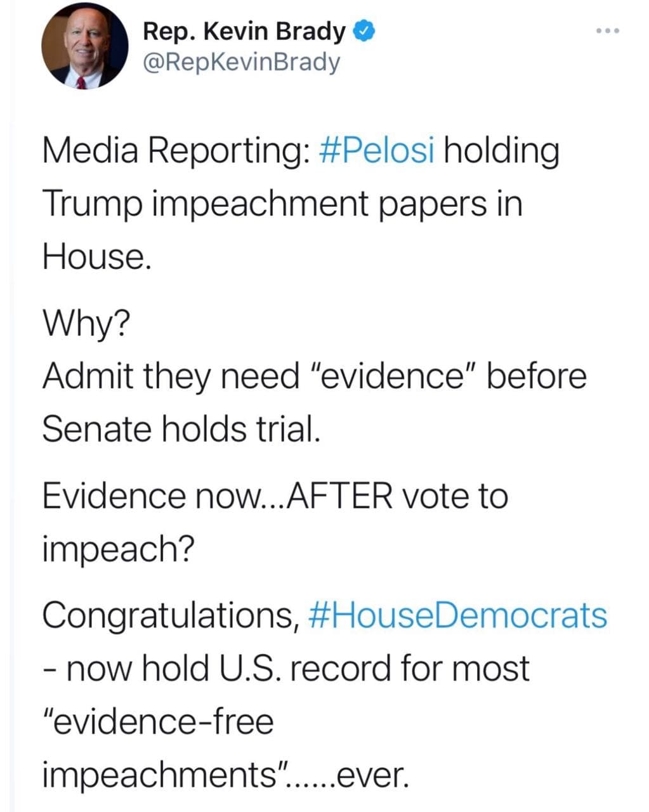The image size is (649, 812).
Task: Click the word "House." in the tweet
Action: coord(96,256)
